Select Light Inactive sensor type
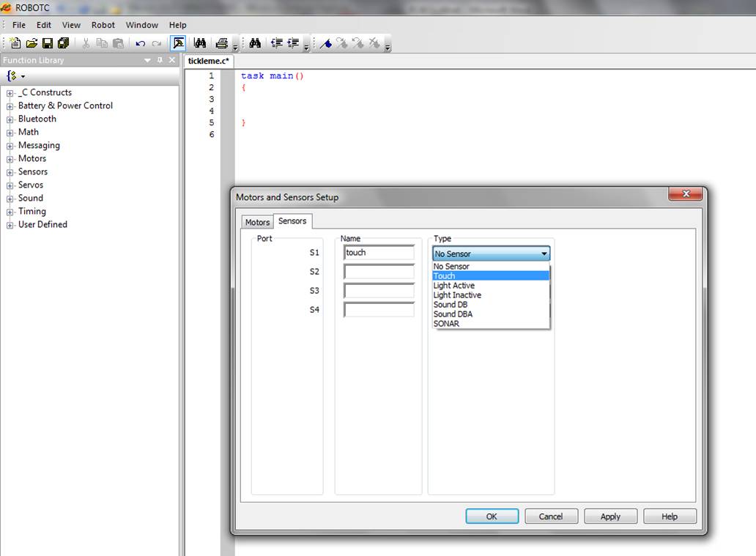 [x=491, y=295]
